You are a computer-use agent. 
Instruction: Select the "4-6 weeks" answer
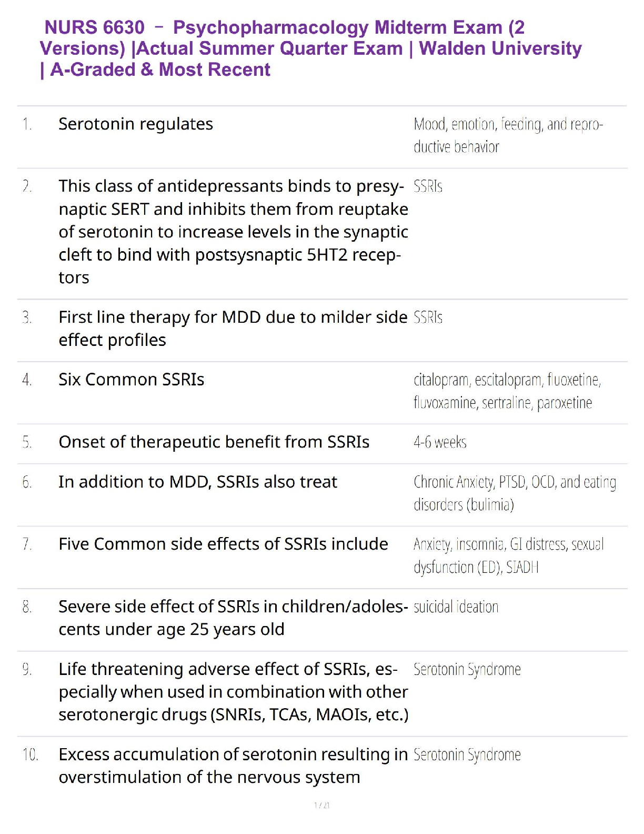click(x=440, y=442)
